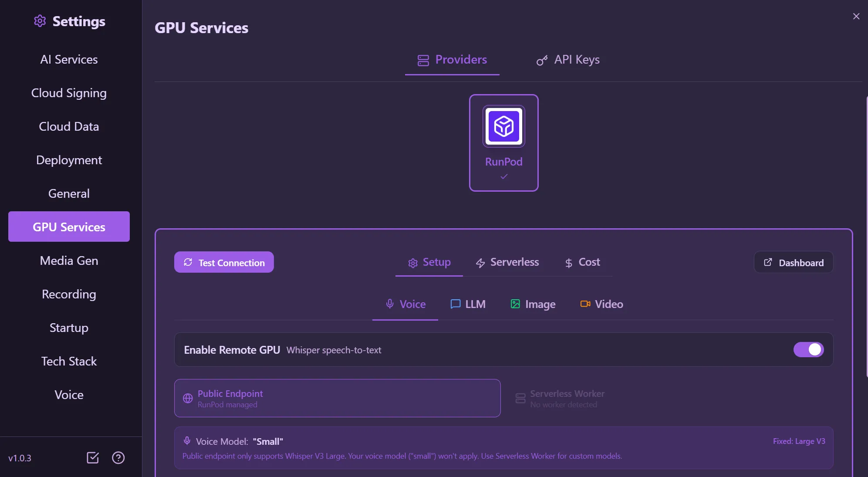Select the Public Endpoint option
This screenshot has height=477, width=868.
tap(337, 398)
